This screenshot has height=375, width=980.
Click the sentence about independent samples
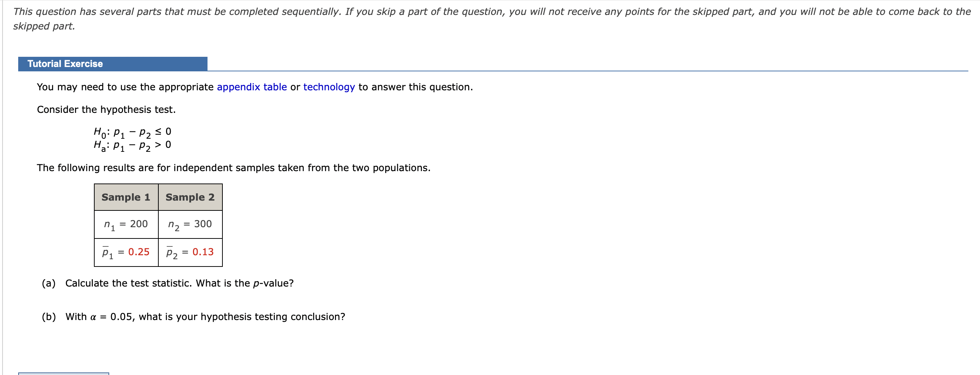click(233, 167)
